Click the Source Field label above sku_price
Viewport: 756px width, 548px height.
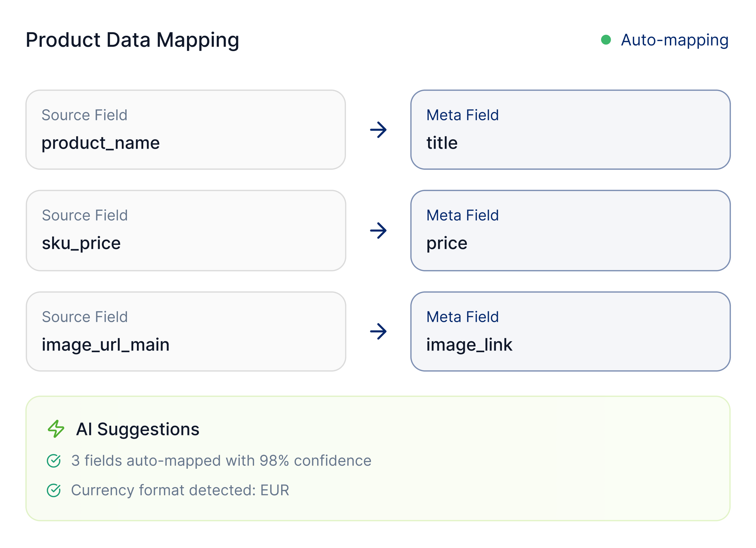click(85, 216)
